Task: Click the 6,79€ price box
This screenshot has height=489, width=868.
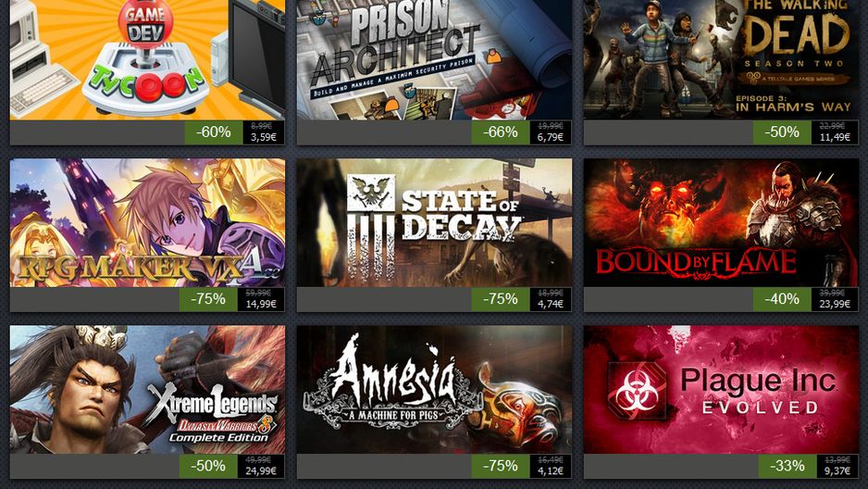Action: click(x=551, y=132)
